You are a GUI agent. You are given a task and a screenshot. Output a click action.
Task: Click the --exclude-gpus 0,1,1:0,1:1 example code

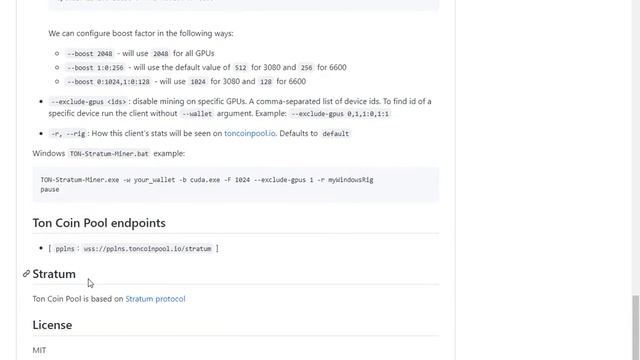point(340,114)
